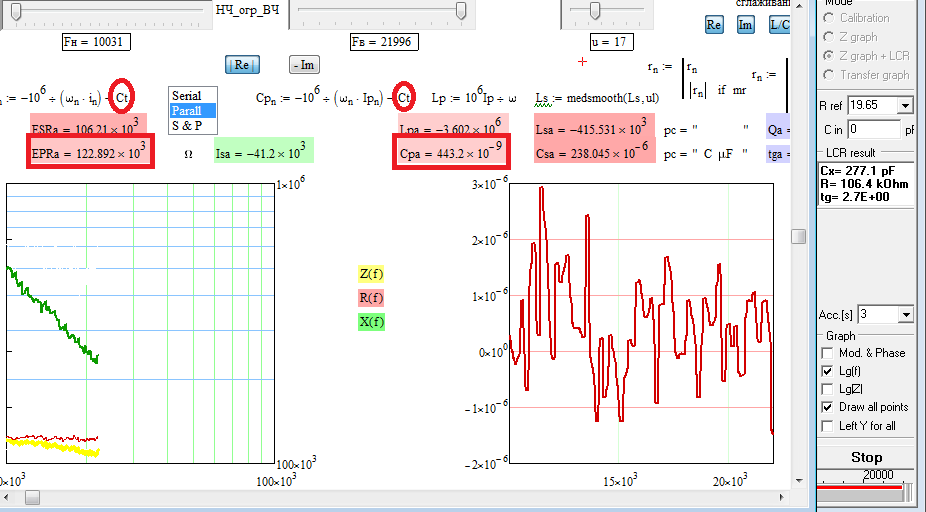Click the Ls := medsmooth(Ls,ul) formula
The height and width of the screenshot is (512, 926).
point(597,98)
